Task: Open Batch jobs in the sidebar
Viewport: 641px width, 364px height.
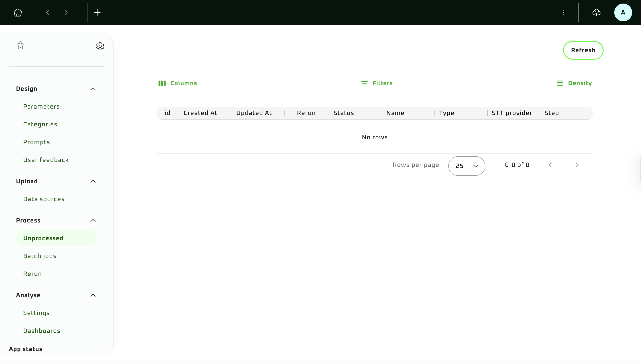Action: [40, 256]
